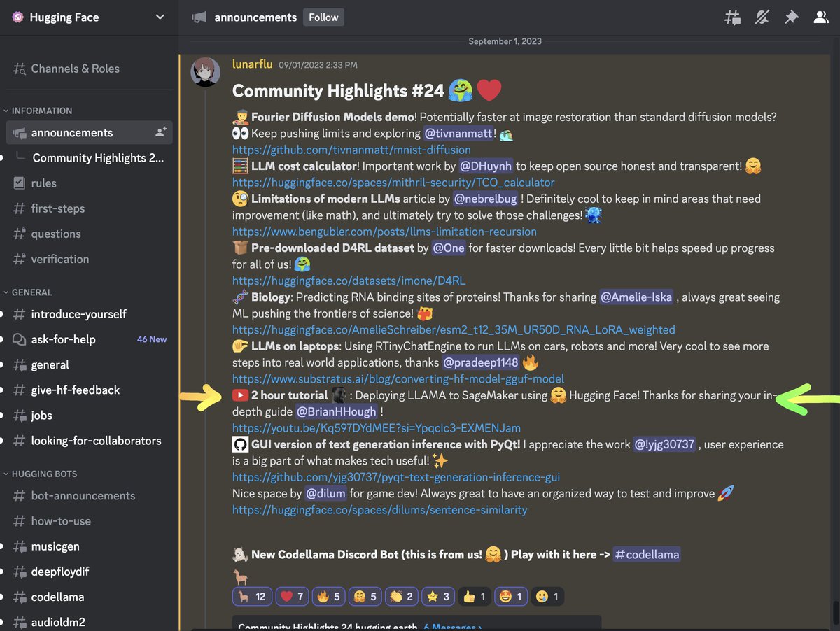Open the AmelieSchreiber esm2 model link

(x=454, y=329)
